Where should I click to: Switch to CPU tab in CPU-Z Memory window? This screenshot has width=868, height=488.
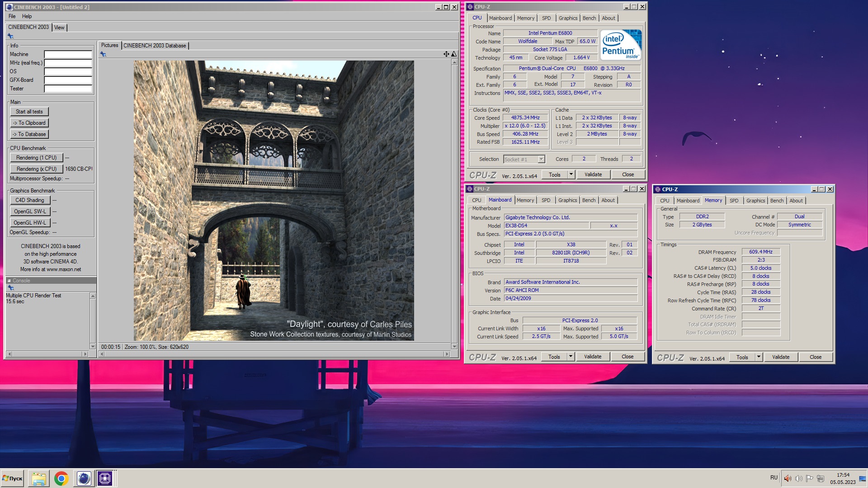[665, 201]
